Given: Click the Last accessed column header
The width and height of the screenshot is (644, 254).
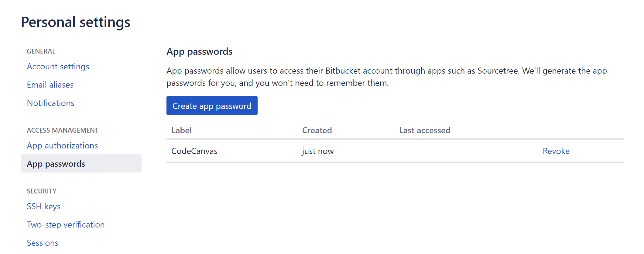Looking at the screenshot, I should click(x=425, y=130).
